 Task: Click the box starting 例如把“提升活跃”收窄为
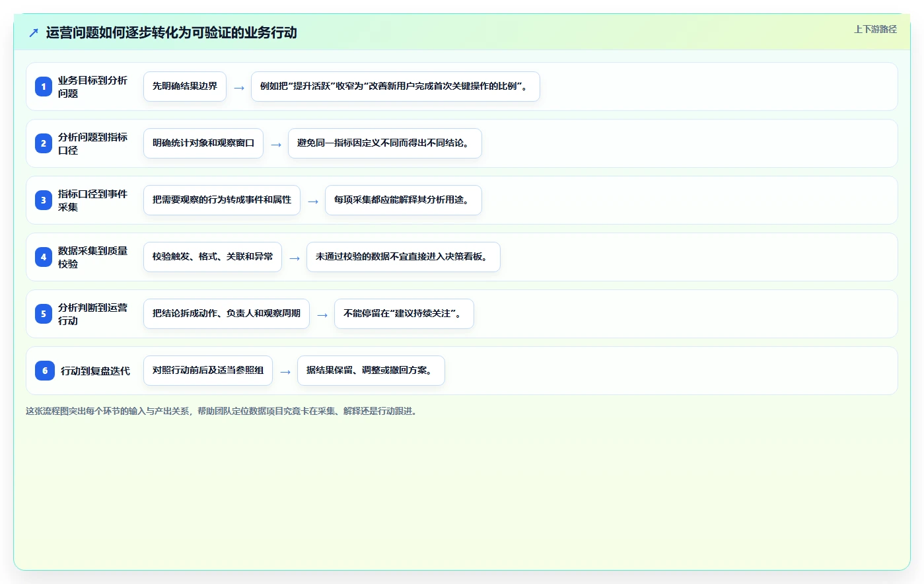(396, 87)
